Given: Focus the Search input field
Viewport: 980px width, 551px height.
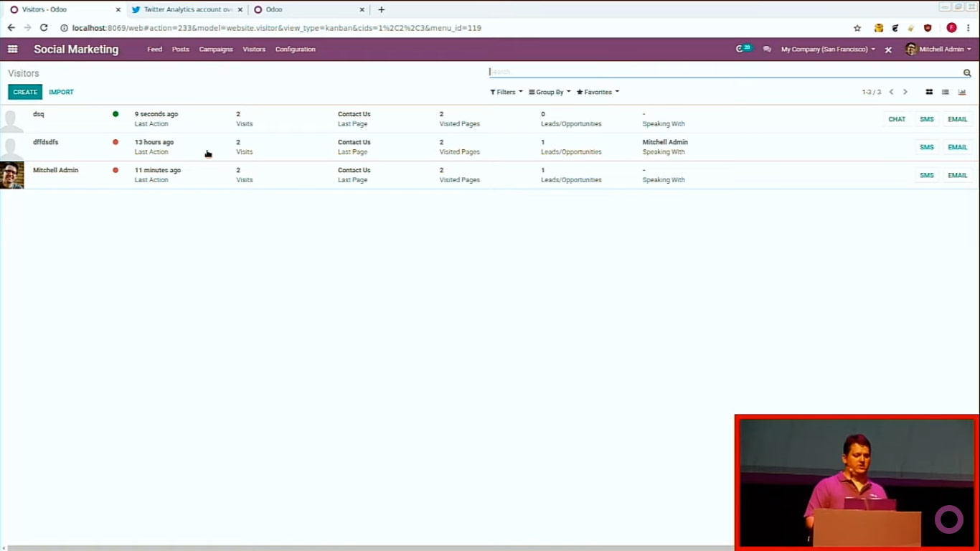Looking at the screenshot, I should 725,72.
